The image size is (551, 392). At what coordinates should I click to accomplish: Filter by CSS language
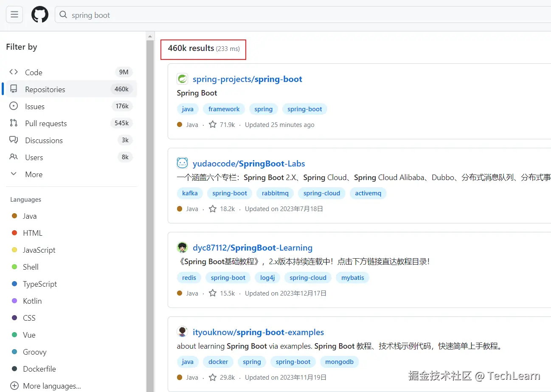tap(29, 318)
